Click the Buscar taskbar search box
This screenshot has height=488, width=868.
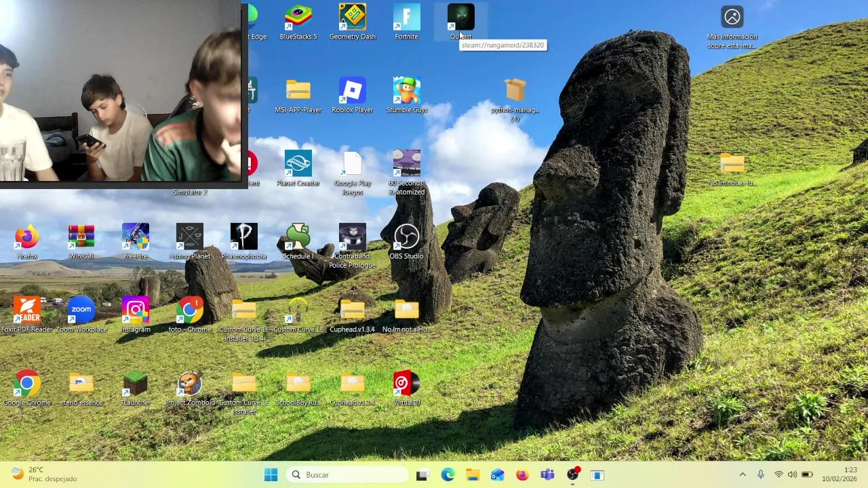[346, 474]
